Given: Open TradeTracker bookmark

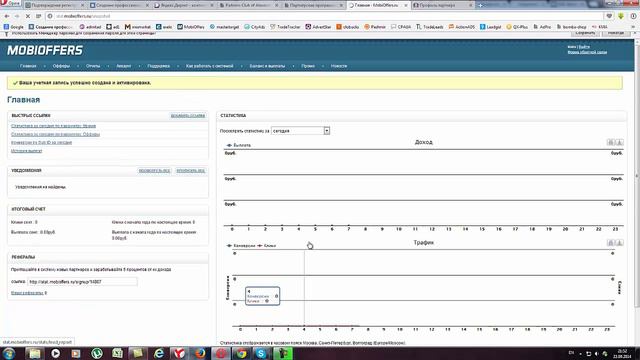Looking at the screenshot, I should tap(285, 27).
